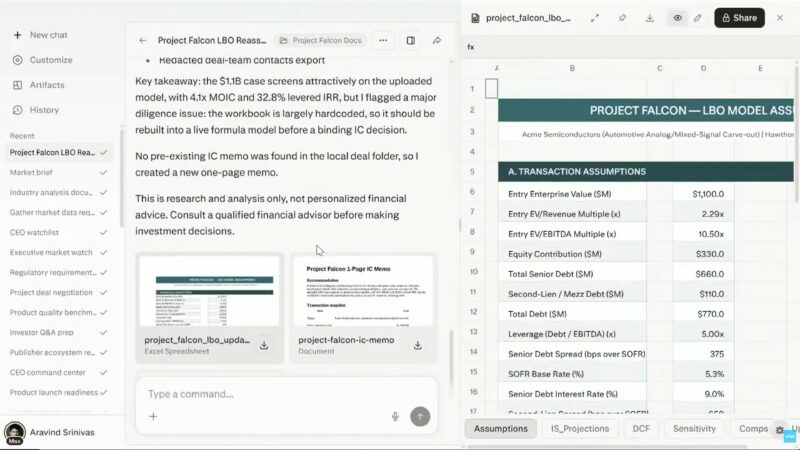The image size is (800, 450).
Task: Open the Product launch readiness chat
Action: pos(58,392)
